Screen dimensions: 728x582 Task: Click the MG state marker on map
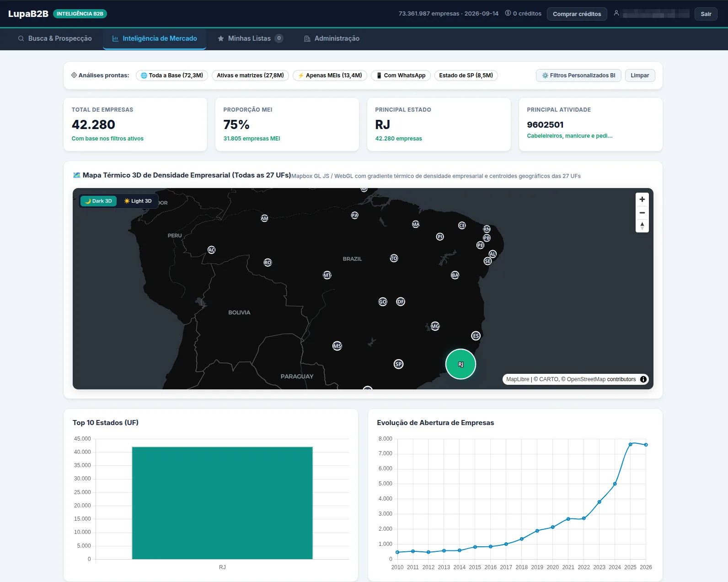(435, 326)
